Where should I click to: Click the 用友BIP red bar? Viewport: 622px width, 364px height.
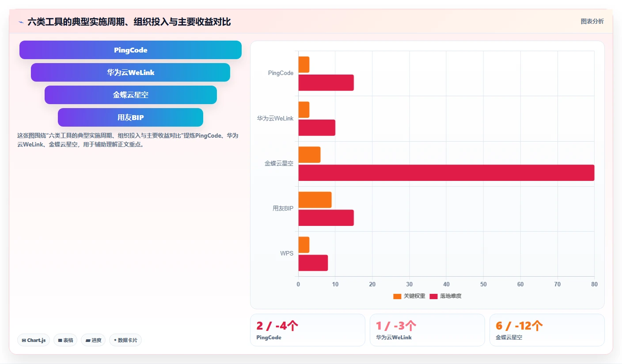click(x=326, y=218)
